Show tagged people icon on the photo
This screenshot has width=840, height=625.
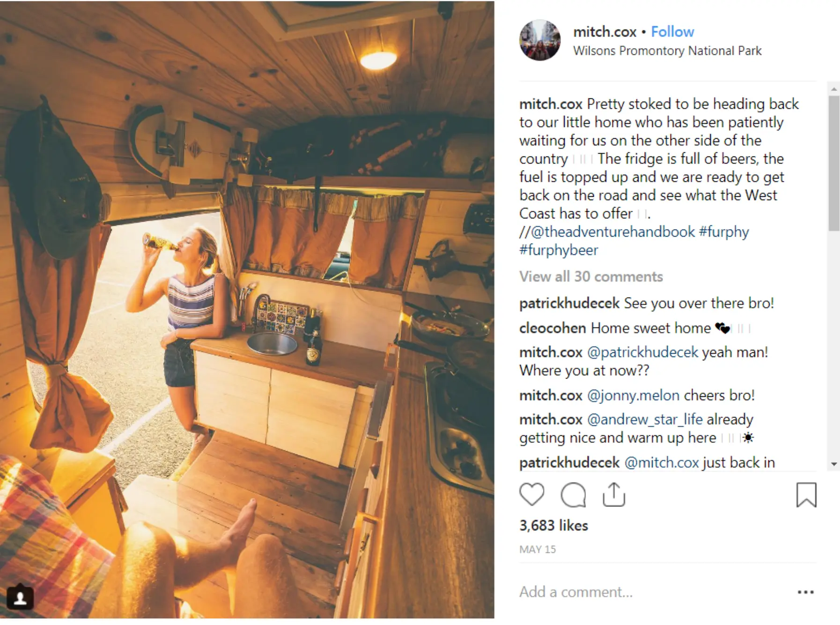pyautogui.click(x=20, y=598)
